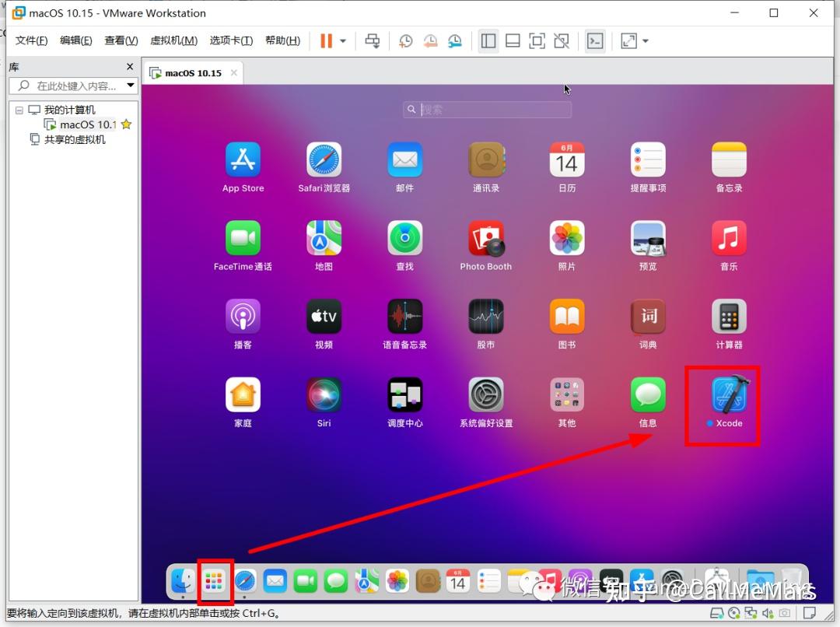Click Messages icon in the Dock
Screen dimensions: 840x627
(336, 581)
